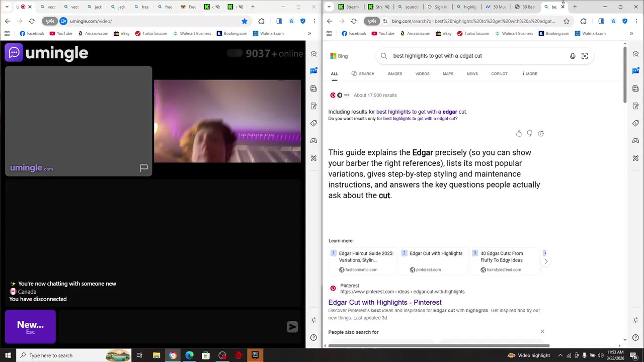Image resolution: width=644 pixels, height=362 pixels.
Task: Use voice search microphone in Bing
Action: [573, 56]
